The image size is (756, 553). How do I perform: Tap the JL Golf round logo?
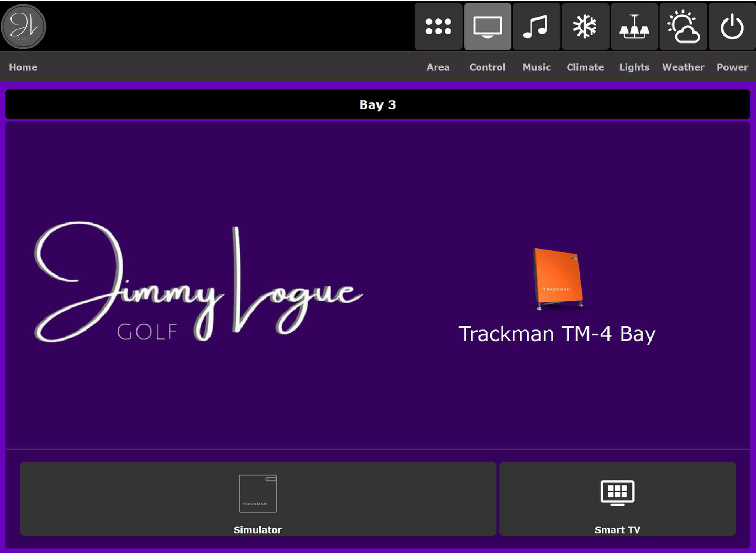24,26
